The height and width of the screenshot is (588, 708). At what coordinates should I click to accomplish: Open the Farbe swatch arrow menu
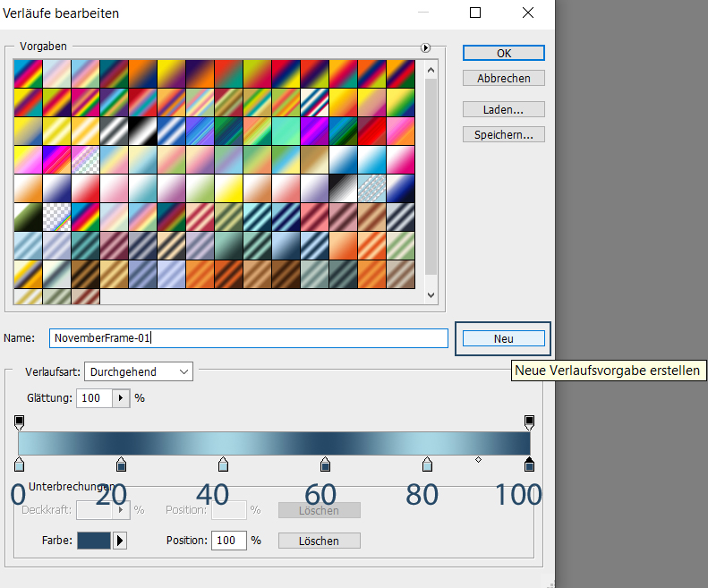point(120,541)
